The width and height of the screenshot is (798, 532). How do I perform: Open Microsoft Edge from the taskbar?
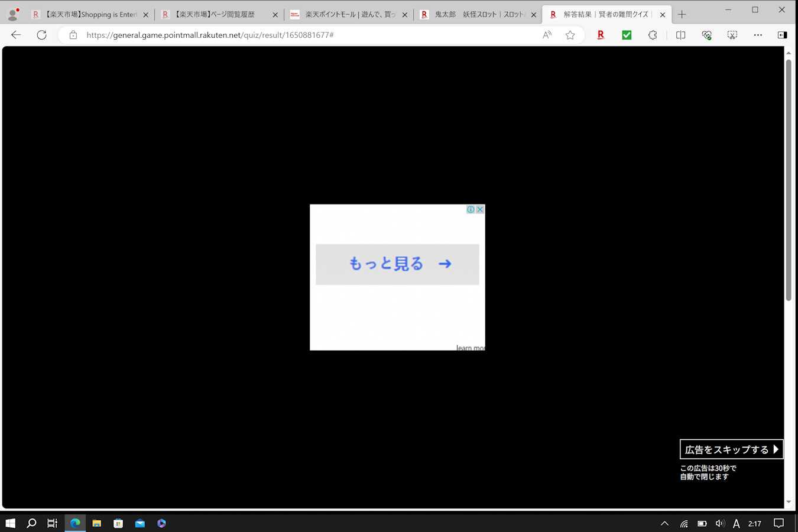coord(75,523)
